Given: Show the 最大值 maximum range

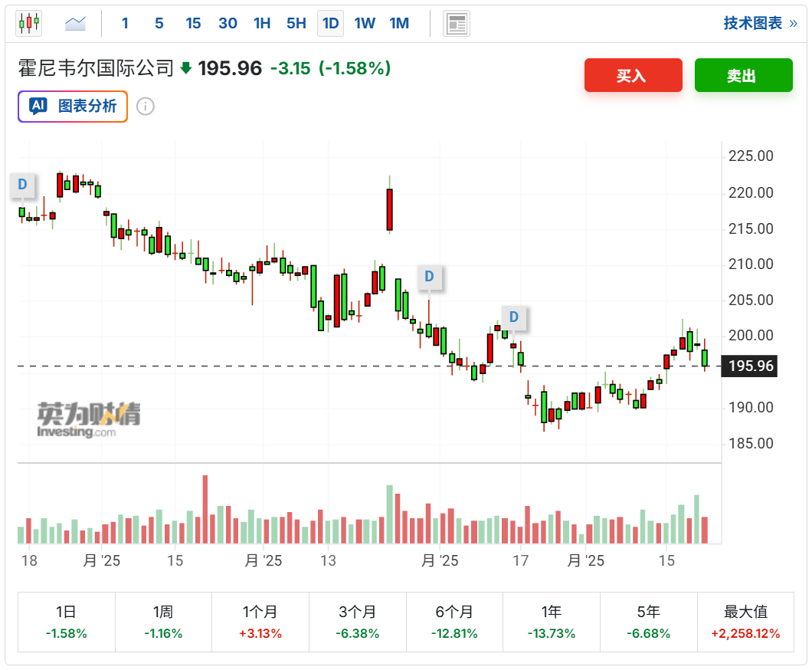Looking at the screenshot, I should pyautogui.click(x=745, y=621).
